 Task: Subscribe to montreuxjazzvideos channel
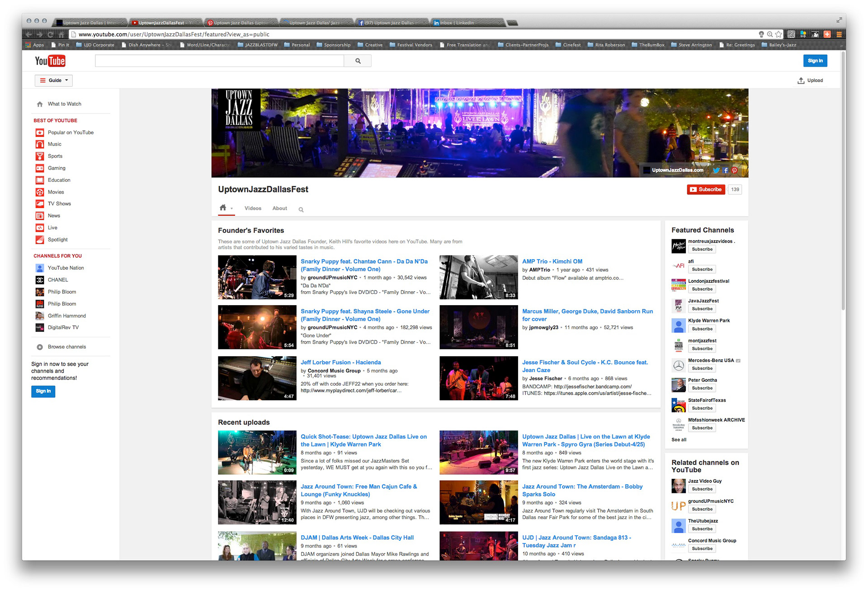click(x=702, y=250)
